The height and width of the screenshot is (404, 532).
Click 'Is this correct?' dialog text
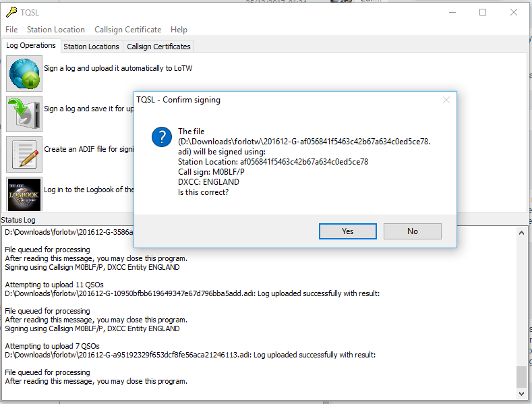[203, 192]
